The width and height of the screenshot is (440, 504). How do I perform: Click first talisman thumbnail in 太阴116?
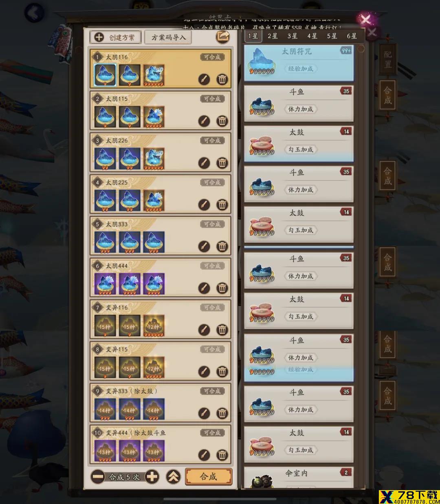tap(105, 75)
